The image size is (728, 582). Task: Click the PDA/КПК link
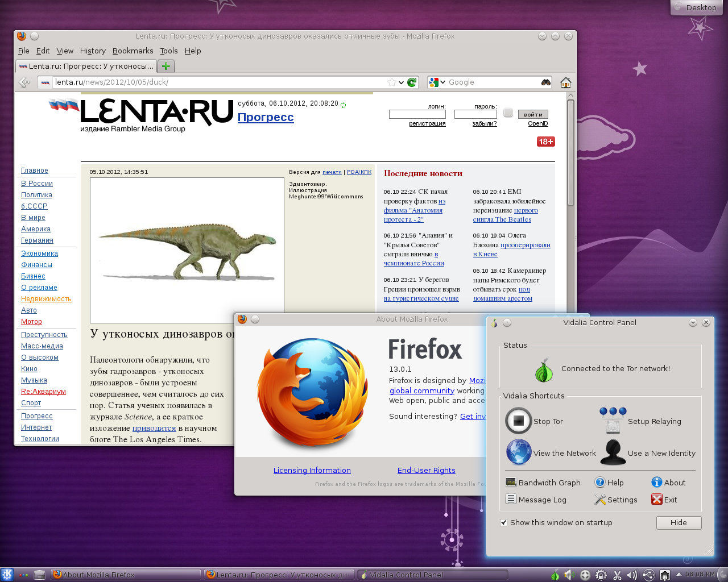click(359, 172)
